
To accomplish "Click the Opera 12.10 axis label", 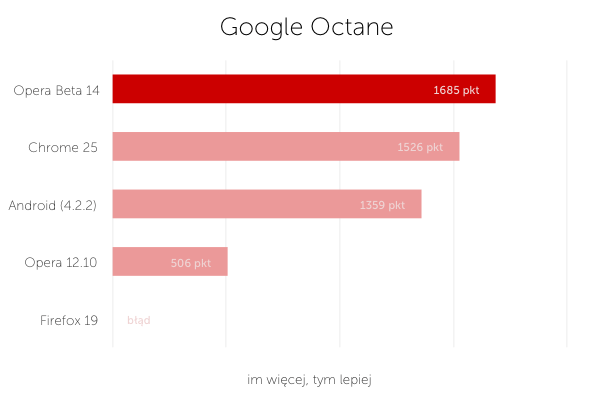I will (x=60, y=263).
